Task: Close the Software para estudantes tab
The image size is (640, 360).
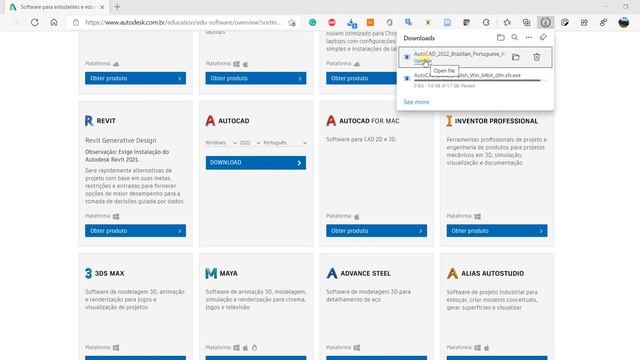Action: click(x=102, y=7)
